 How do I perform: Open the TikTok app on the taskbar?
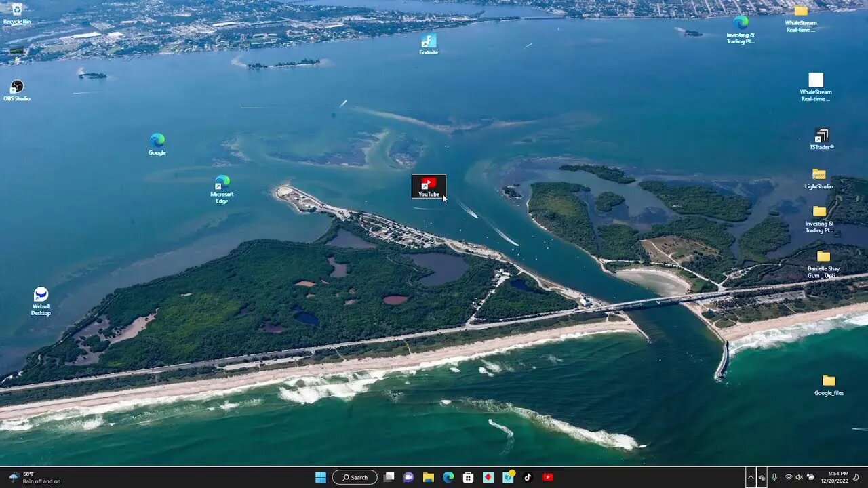click(x=528, y=477)
